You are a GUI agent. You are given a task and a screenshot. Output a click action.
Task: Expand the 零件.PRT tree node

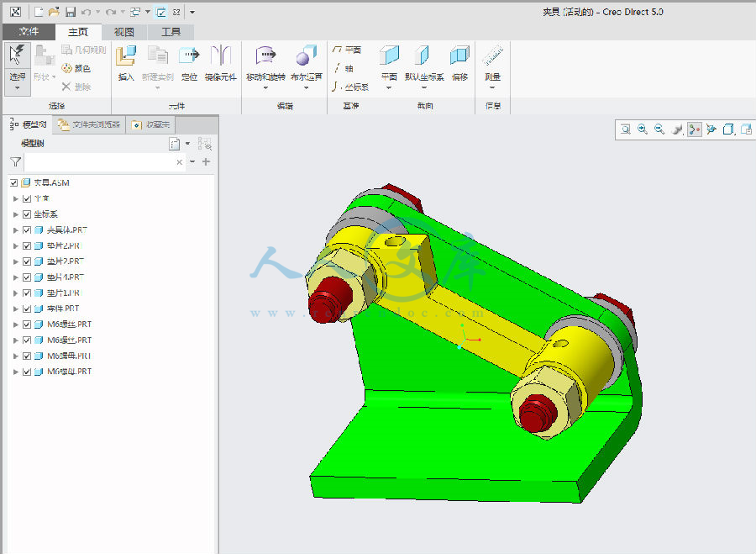pos(15,309)
